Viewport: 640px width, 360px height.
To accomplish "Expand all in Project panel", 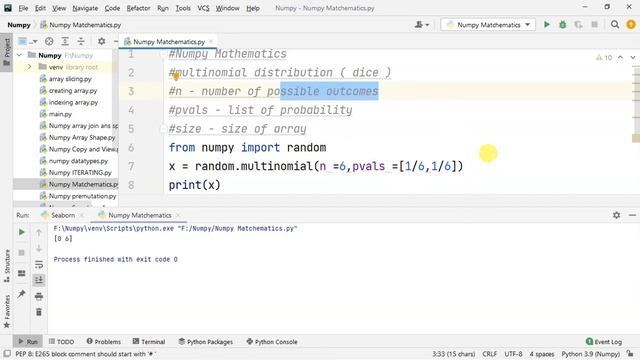I will point(65,41).
